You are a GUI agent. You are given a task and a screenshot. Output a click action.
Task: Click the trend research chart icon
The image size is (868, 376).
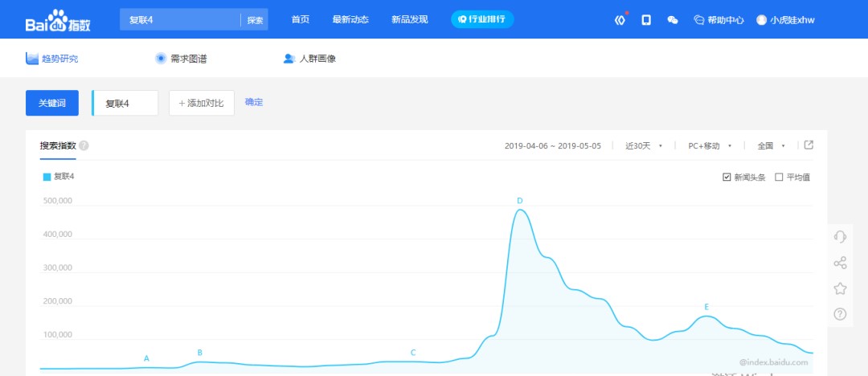pos(32,58)
